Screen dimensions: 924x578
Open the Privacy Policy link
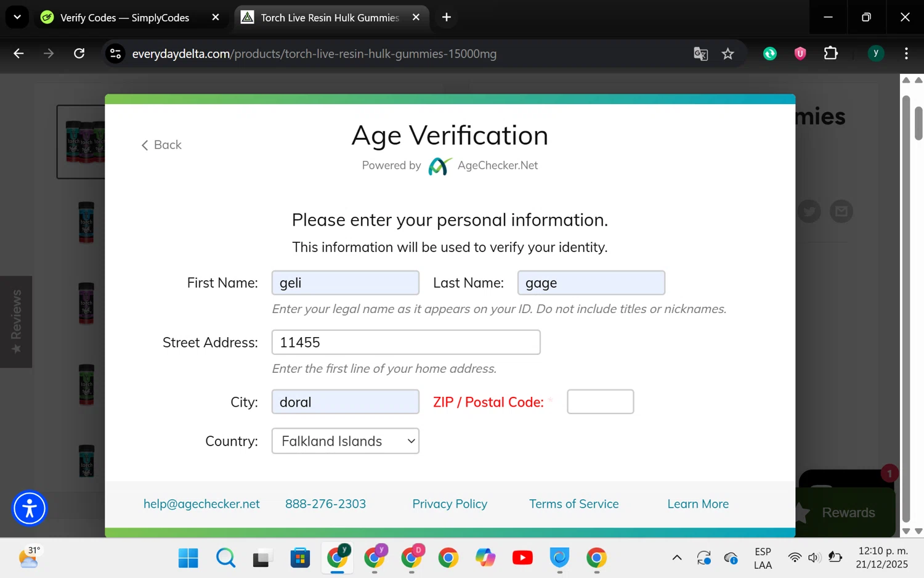click(450, 504)
